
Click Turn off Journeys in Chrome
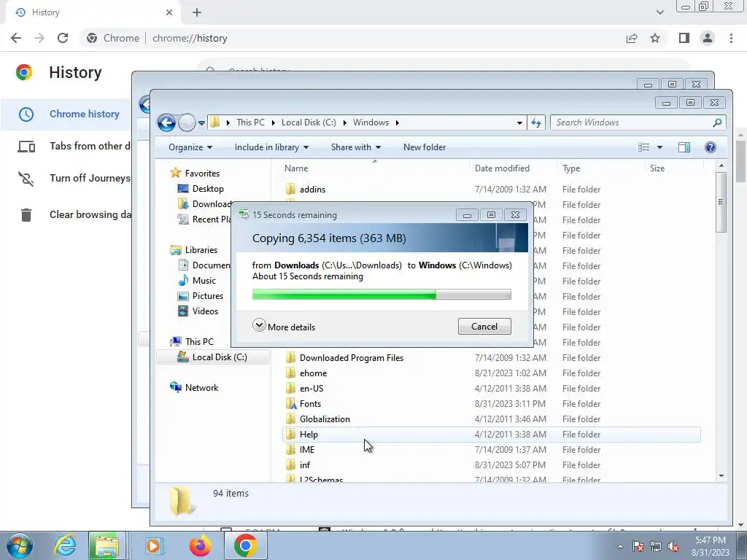(x=90, y=178)
